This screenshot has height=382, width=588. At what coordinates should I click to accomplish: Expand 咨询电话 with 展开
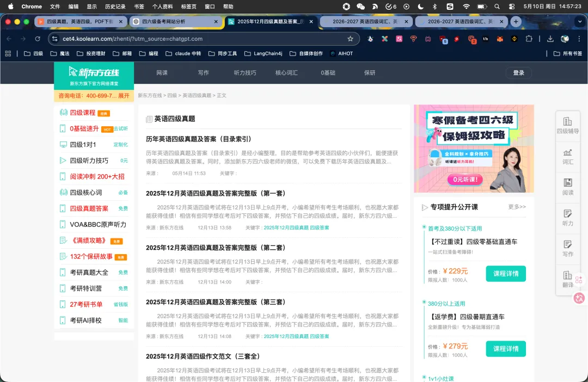[x=124, y=96]
